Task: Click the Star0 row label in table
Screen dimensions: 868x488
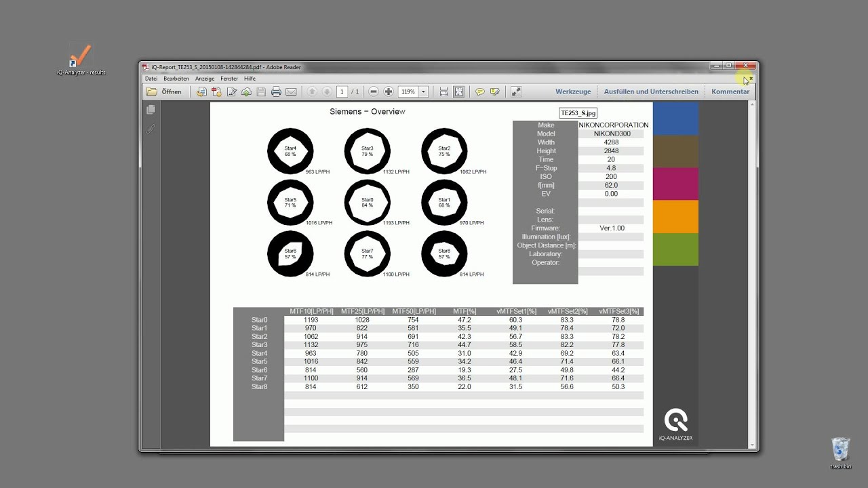Action: pos(259,320)
